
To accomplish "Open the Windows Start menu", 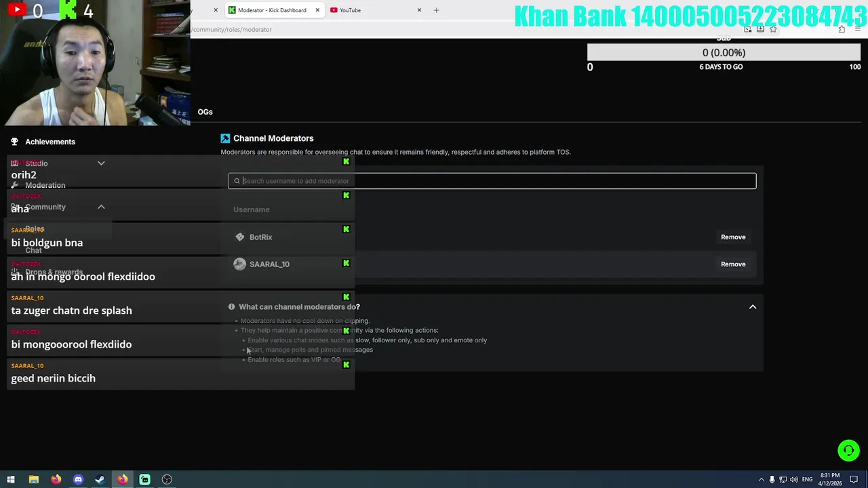I will coord(11,479).
